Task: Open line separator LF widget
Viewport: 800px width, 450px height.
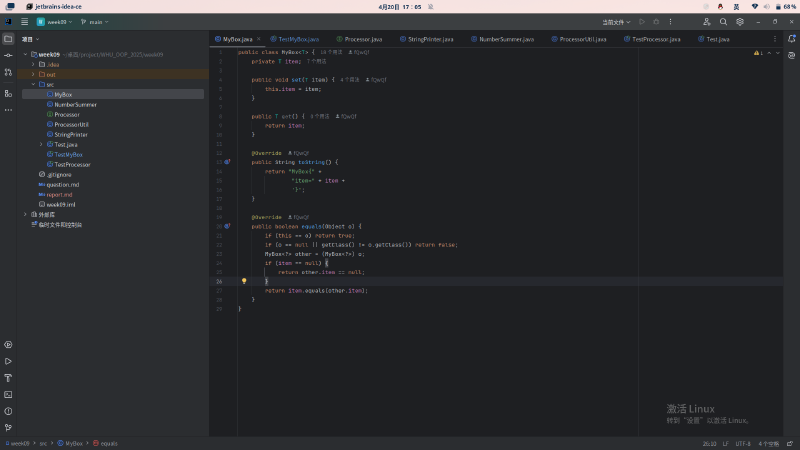Action: [726, 444]
